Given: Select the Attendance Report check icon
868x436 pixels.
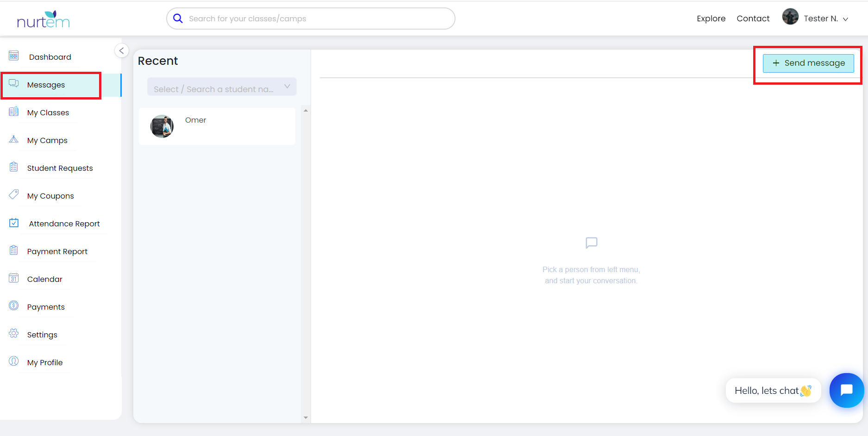Looking at the screenshot, I should tap(13, 222).
